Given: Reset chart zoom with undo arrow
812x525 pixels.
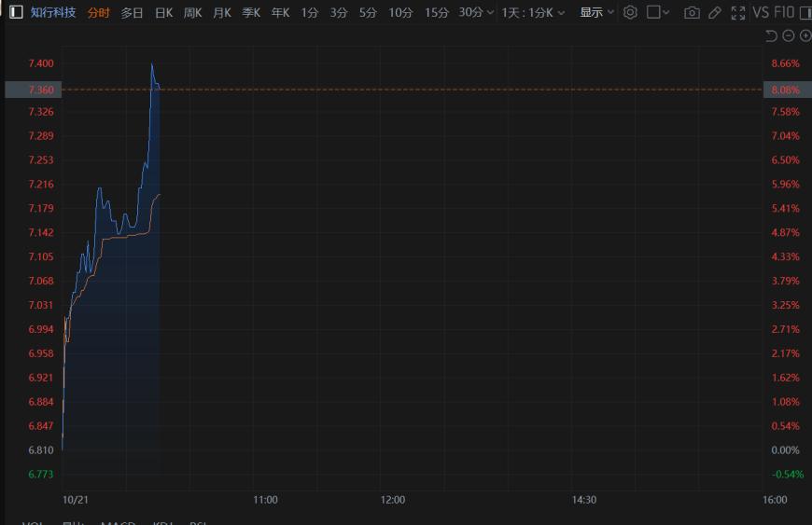Looking at the screenshot, I should [x=771, y=35].
